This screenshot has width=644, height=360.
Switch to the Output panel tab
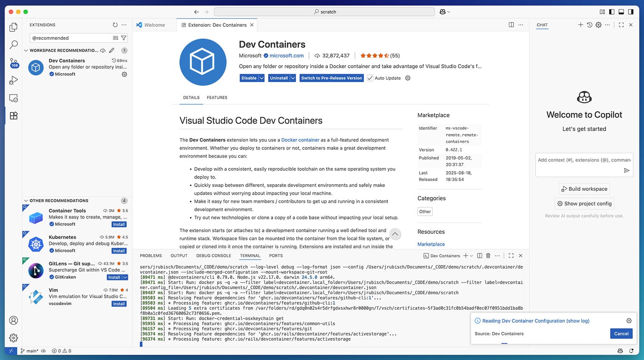click(x=179, y=256)
